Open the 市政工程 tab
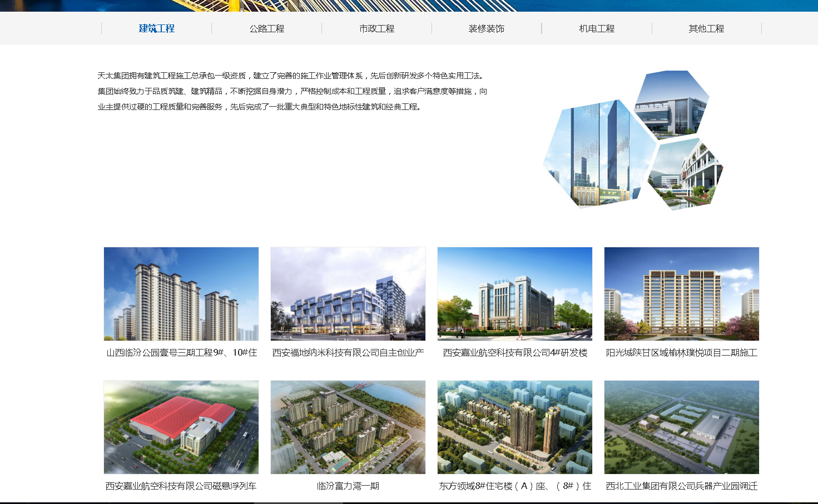This screenshot has height=504, width=818. (376, 28)
